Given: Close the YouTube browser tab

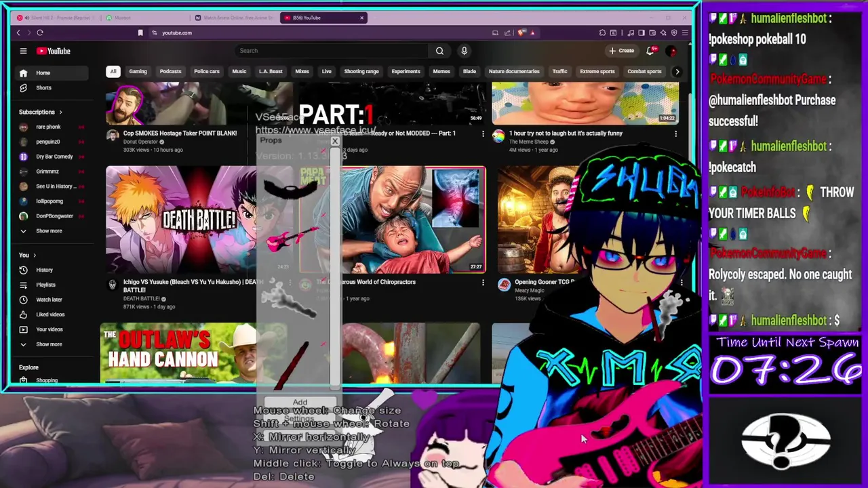Looking at the screenshot, I should click(361, 18).
